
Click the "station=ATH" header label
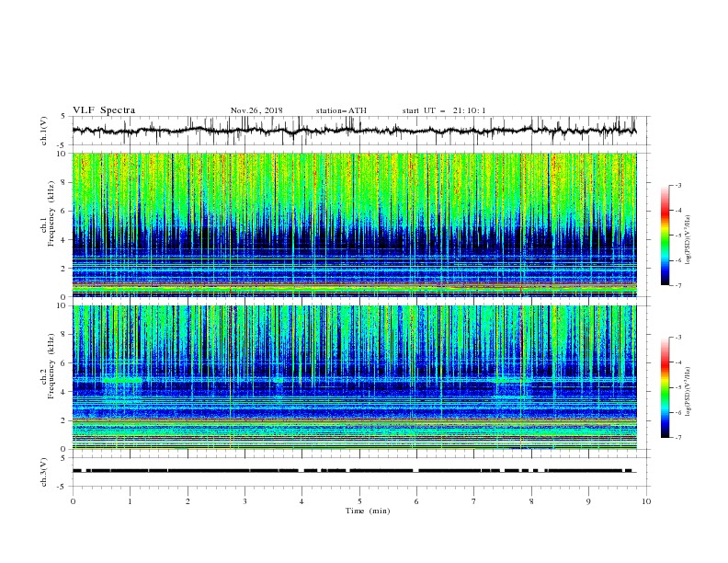[x=341, y=110]
